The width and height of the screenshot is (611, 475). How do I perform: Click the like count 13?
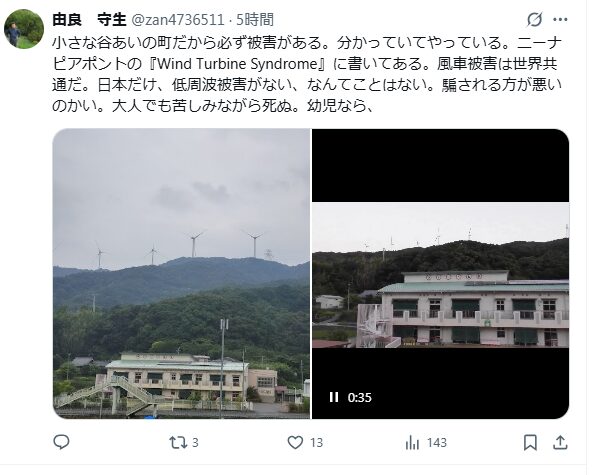(x=317, y=443)
